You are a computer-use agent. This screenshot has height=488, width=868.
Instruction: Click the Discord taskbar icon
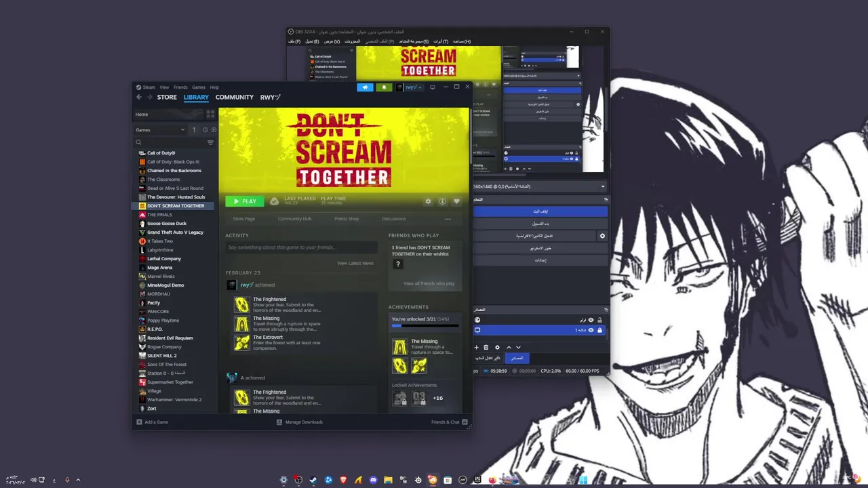pyautogui.click(x=373, y=480)
